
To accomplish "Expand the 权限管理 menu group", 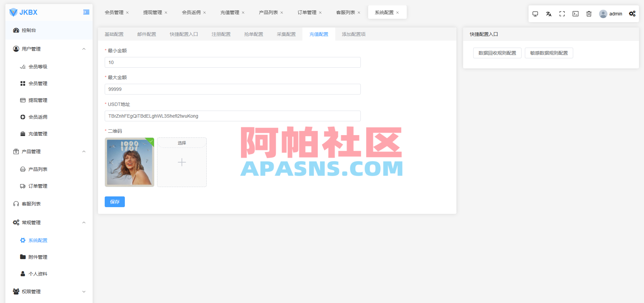I will tap(49, 292).
